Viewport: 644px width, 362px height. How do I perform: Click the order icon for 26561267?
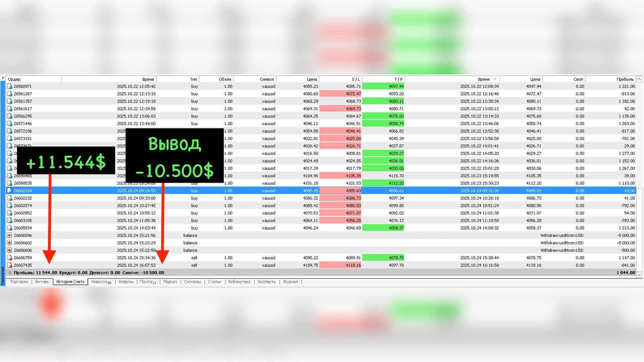tap(10, 94)
